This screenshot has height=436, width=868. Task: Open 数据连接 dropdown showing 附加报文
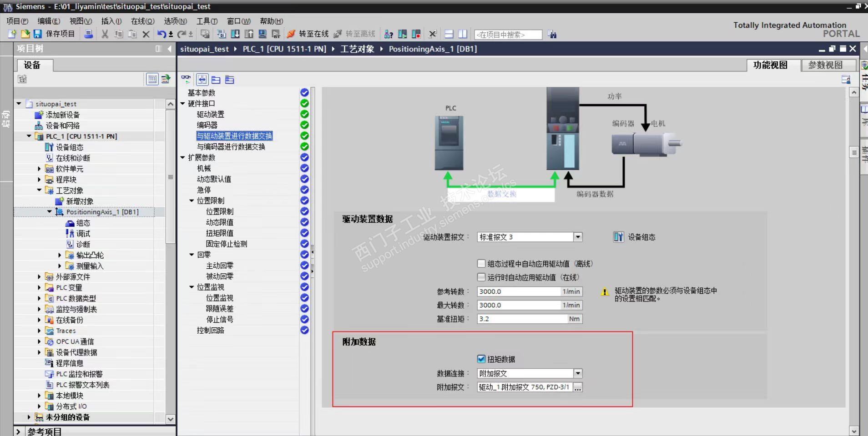(x=578, y=373)
